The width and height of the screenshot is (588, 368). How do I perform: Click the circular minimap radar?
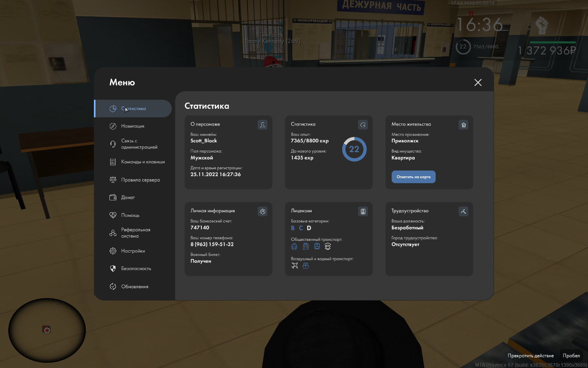point(47,330)
